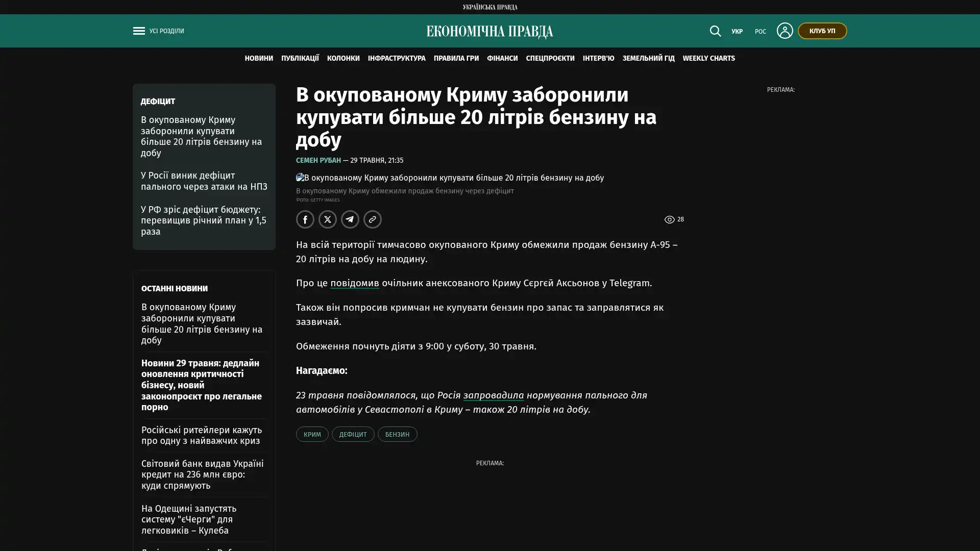Open the broken article image thumbnail
Image resolution: width=980 pixels, height=551 pixels.
(300, 178)
